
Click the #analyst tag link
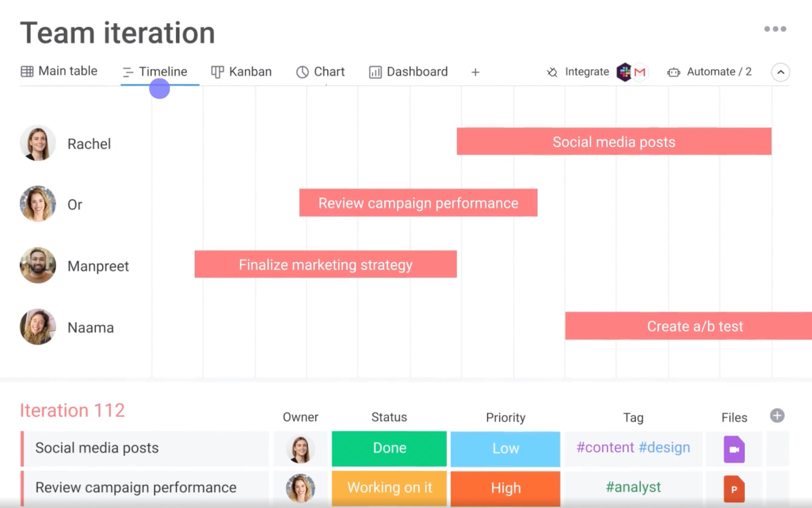pyautogui.click(x=633, y=487)
